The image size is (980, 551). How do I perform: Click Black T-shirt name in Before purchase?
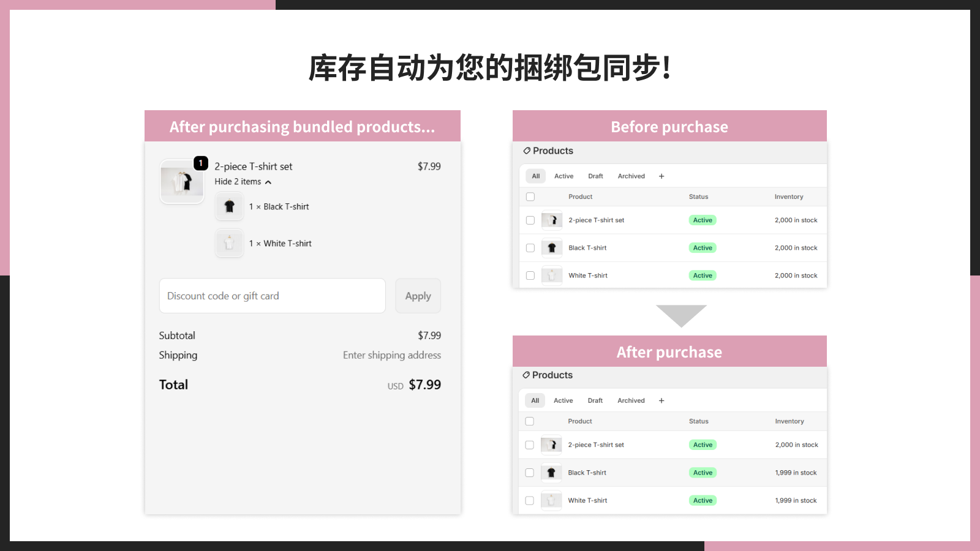click(587, 248)
